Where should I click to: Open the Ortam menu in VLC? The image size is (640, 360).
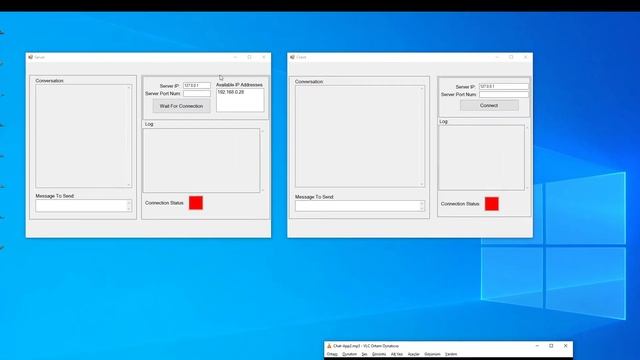tap(332, 354)
